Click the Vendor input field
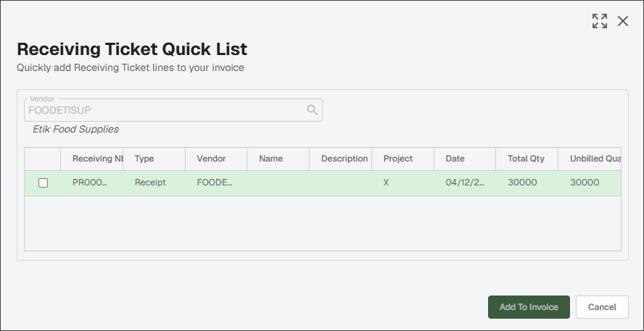The height and width of the screenshot is (331, 644). 173,110
